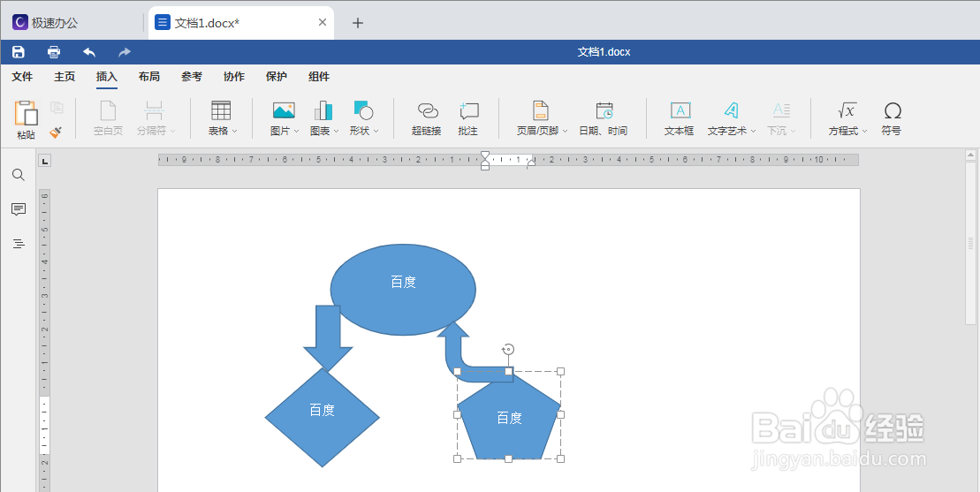Expand the chart dropdown arrow
The height and width of the screenshot is (492, 980).
click(x=336, y=131)
